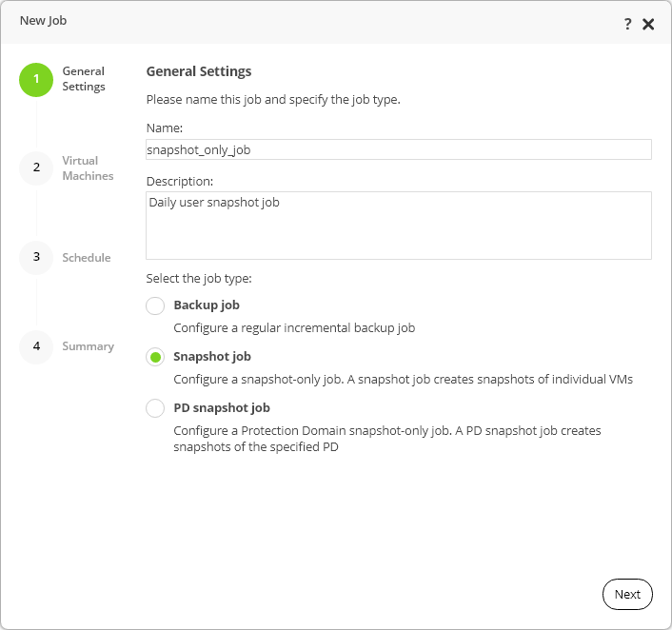
Task: Click the step 1 green circle
Action: pos(36,79)
